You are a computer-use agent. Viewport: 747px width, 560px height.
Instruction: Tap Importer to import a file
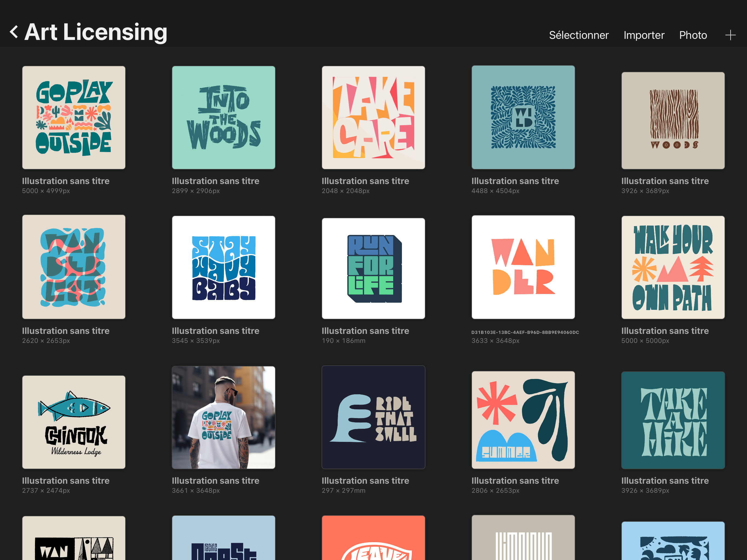click(644, 35)
